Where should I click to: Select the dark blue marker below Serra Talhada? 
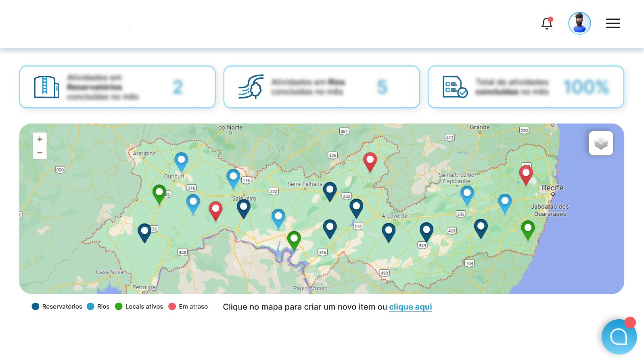coord(330,190)
